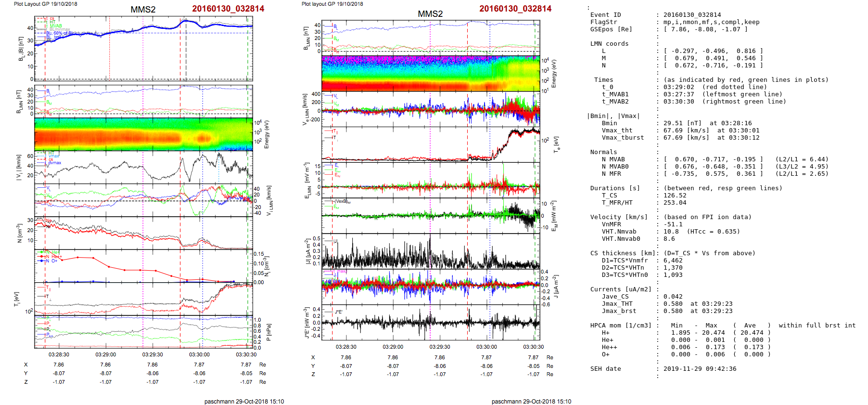Select the VnMFR velocity value -51.1

pos(673,224)
